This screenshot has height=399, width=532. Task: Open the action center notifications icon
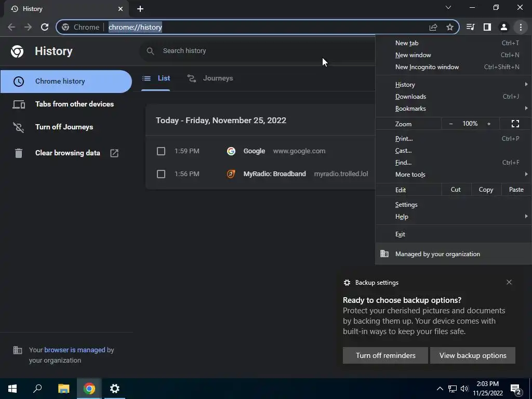(516, 389)
